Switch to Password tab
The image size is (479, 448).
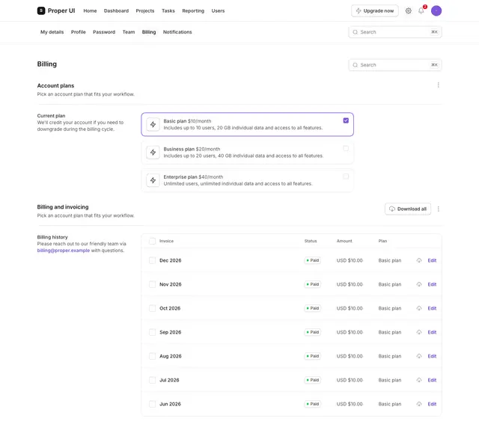(104, 32)
